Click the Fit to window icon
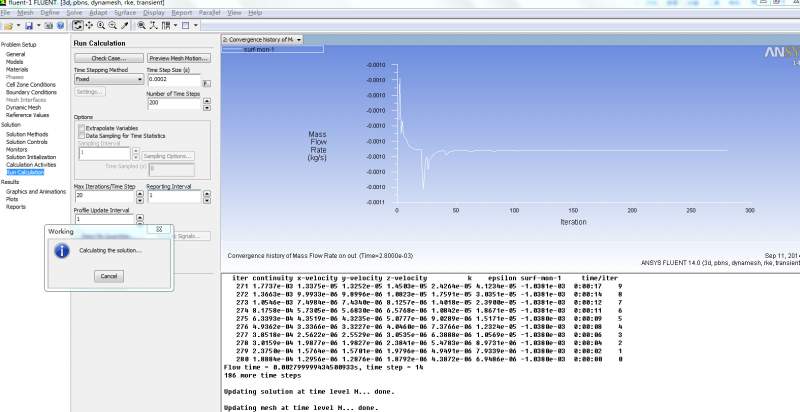 point(139,25)
